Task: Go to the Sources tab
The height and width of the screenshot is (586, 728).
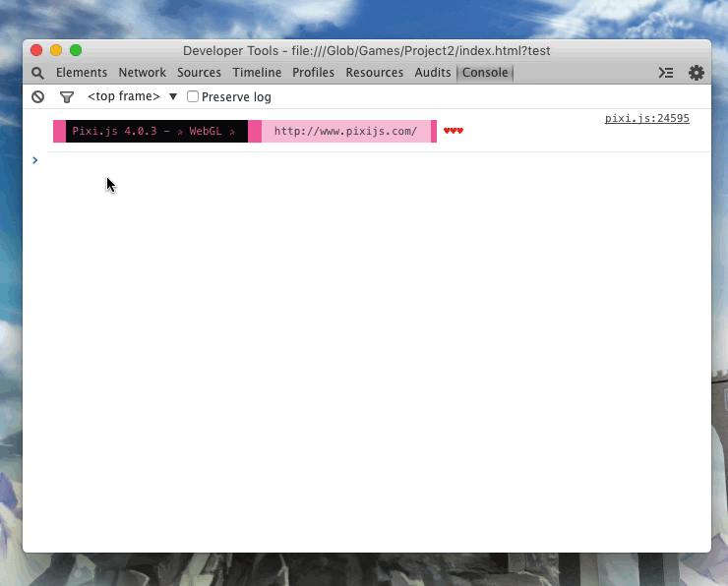Action: pyautogui.click(x=200, y=73)
